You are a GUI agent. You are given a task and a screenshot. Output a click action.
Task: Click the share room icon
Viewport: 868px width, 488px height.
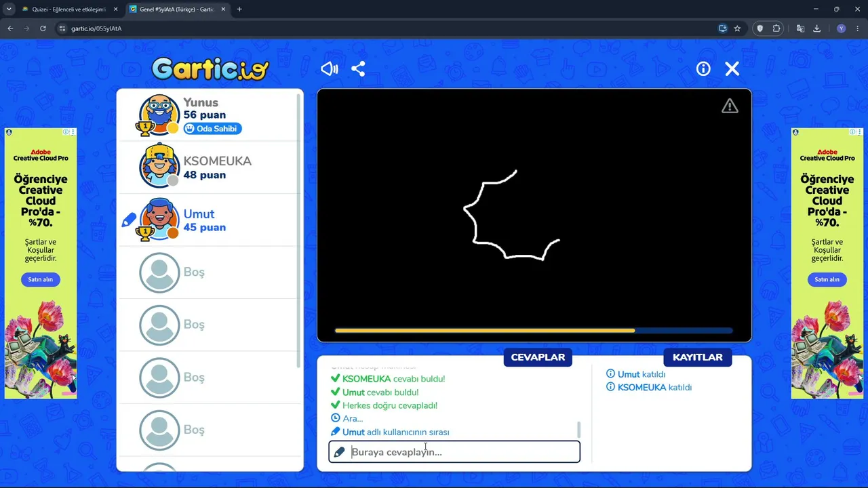tap(358, 68)
